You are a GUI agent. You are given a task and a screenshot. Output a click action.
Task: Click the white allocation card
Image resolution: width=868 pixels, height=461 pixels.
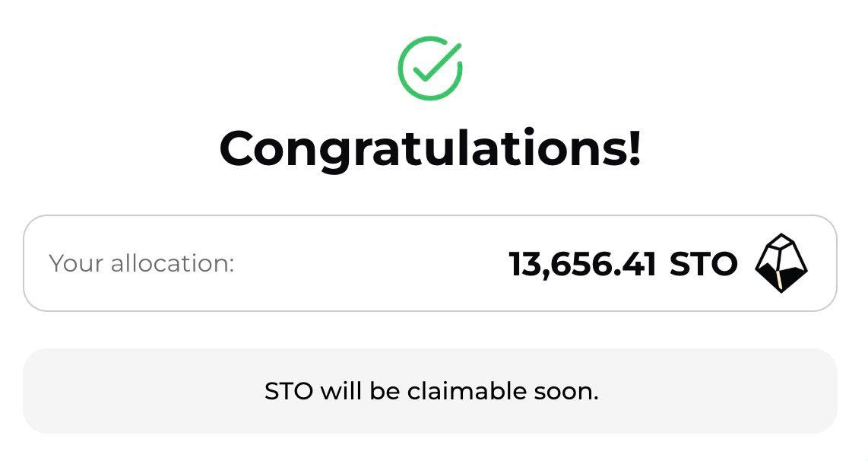pyautogui.click(x=430, y=263)
